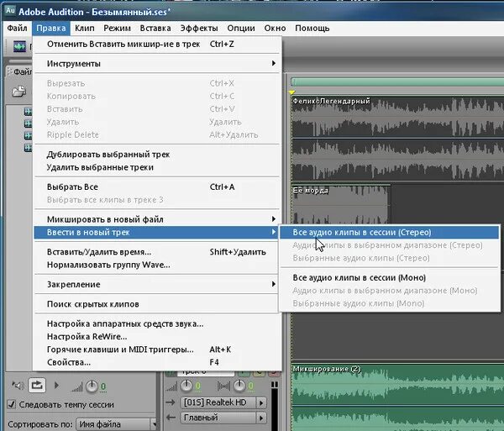The height and width of the screenshot is (431, 504).
Task: Expand the Инструменты submenu
Action: 157,64
